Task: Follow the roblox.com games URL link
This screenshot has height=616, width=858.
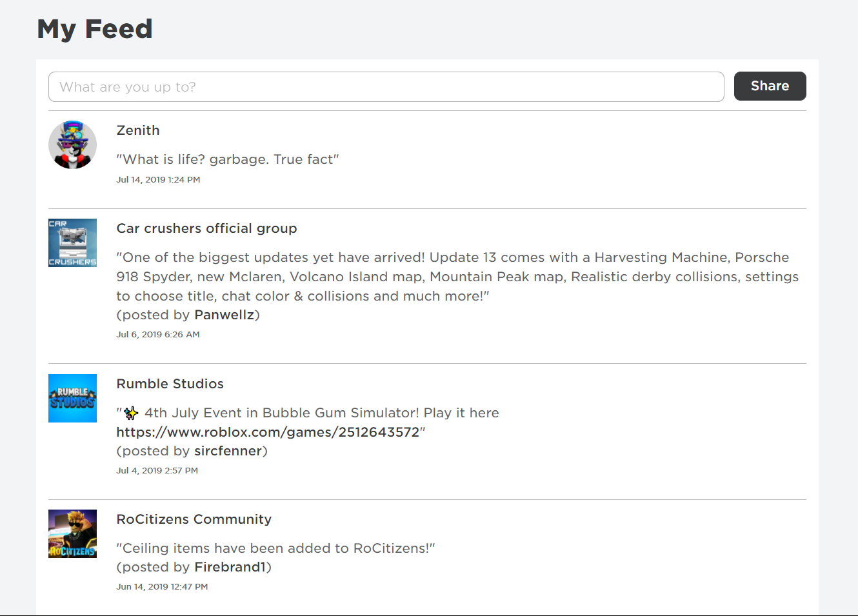Action: click(x=268, y=432)
